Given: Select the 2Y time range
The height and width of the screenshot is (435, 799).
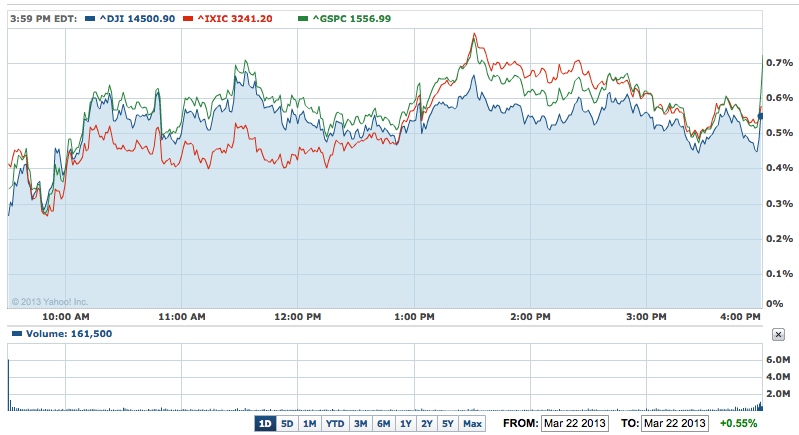Looking at the screenshot, I should [x=427, y=424].
